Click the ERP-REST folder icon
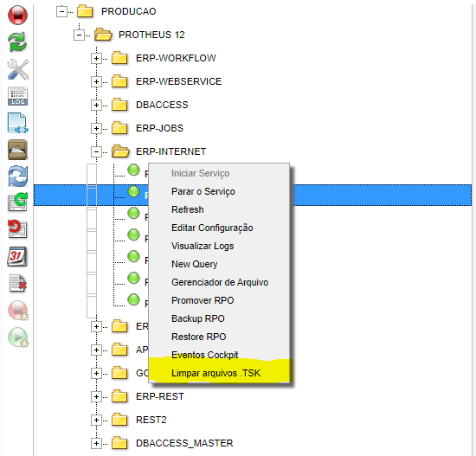476x456 pixels. pyautogui.click(x=119, y=396)
